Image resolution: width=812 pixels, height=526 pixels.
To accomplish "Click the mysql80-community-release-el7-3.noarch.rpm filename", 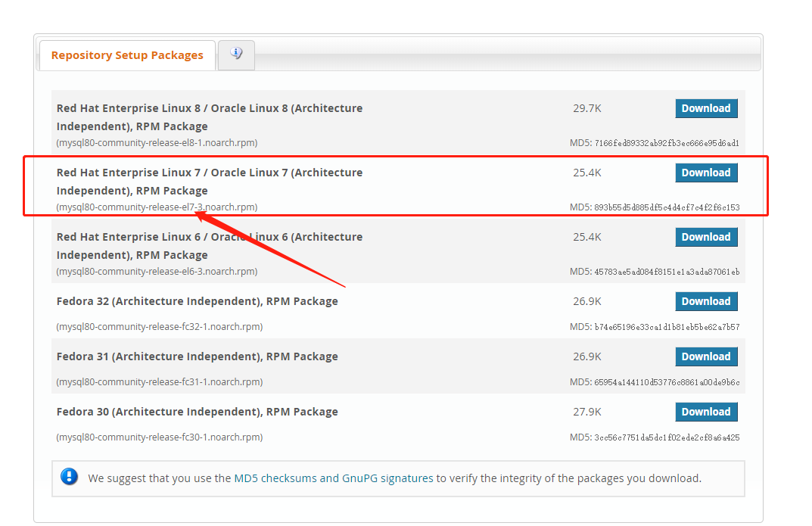I will tap(157, 207).
